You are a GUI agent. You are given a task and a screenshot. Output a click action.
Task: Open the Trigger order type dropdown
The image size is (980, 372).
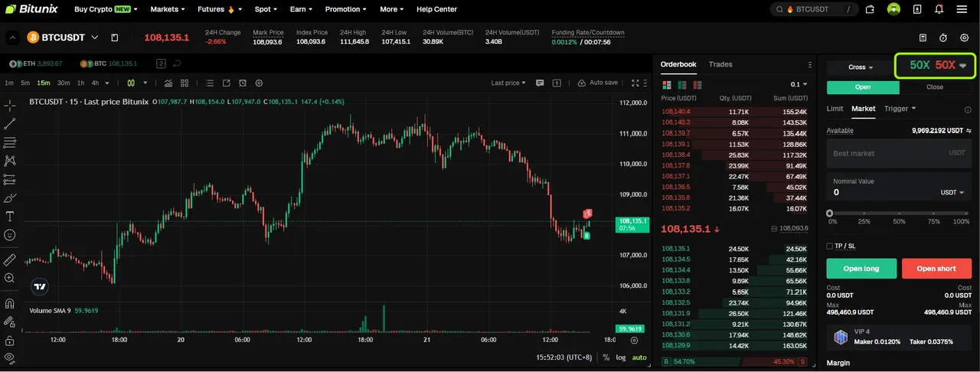[900, 109]
